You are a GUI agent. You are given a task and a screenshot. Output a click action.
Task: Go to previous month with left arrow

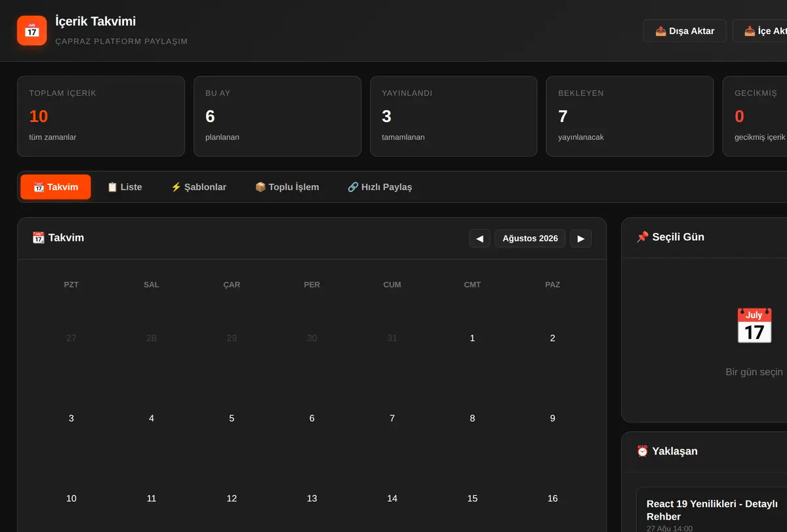[479, 238]
